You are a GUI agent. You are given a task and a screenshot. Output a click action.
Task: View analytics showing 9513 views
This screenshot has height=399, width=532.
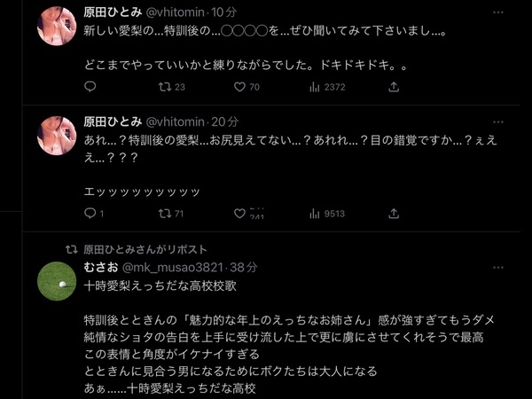327,214
